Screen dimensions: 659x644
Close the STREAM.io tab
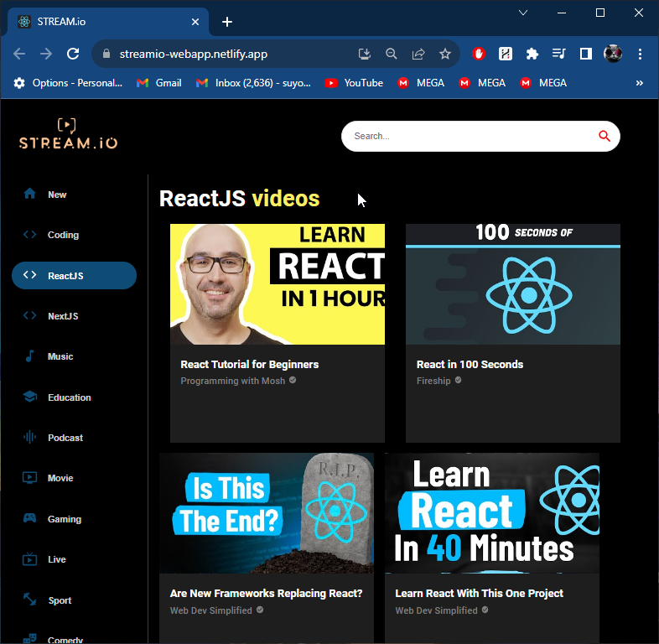[x=195, y=22]
